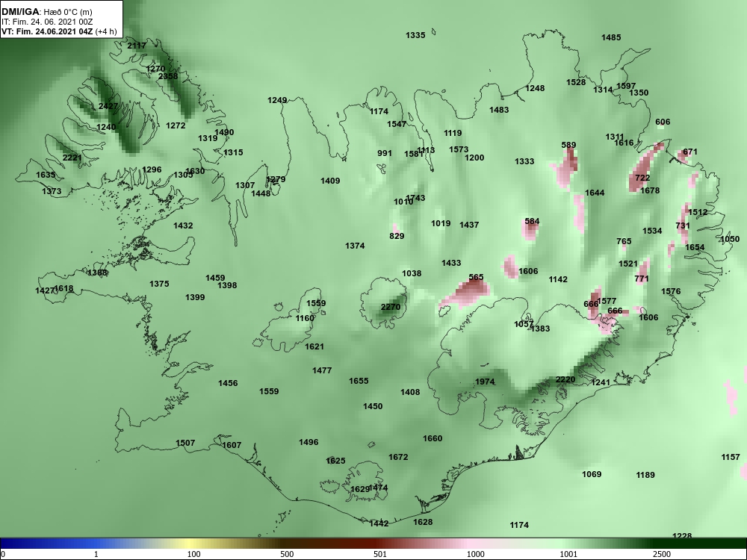Click the IT initial time line 00Z
This screenshot has width=747, height=560.
(x=46, y=22)
